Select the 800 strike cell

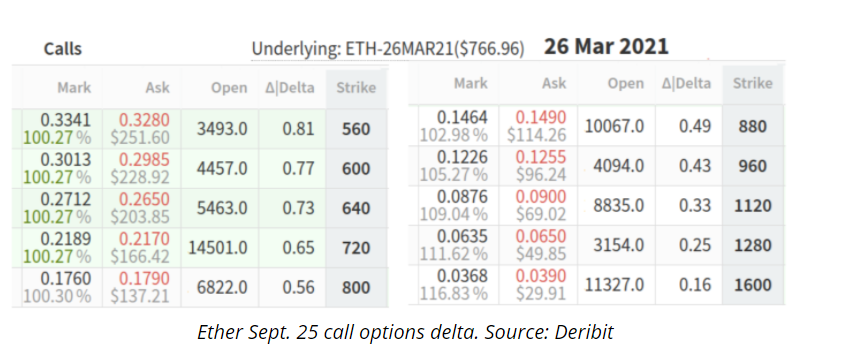pos(356,288)
